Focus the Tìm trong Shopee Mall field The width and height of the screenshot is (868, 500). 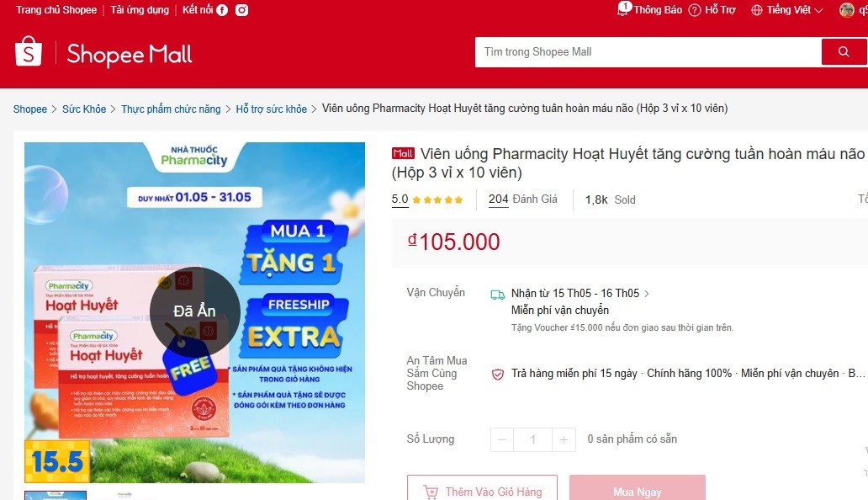point(648,52)
